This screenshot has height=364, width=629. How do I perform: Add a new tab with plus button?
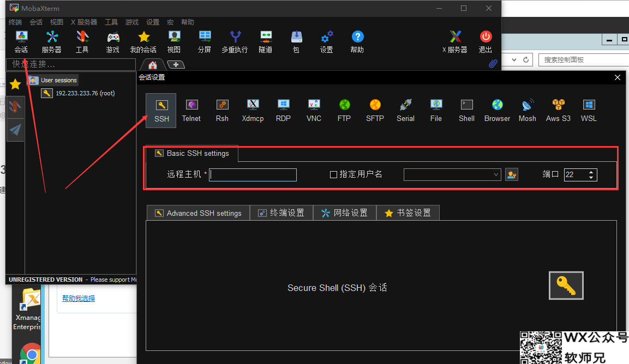tap(176, 64)
